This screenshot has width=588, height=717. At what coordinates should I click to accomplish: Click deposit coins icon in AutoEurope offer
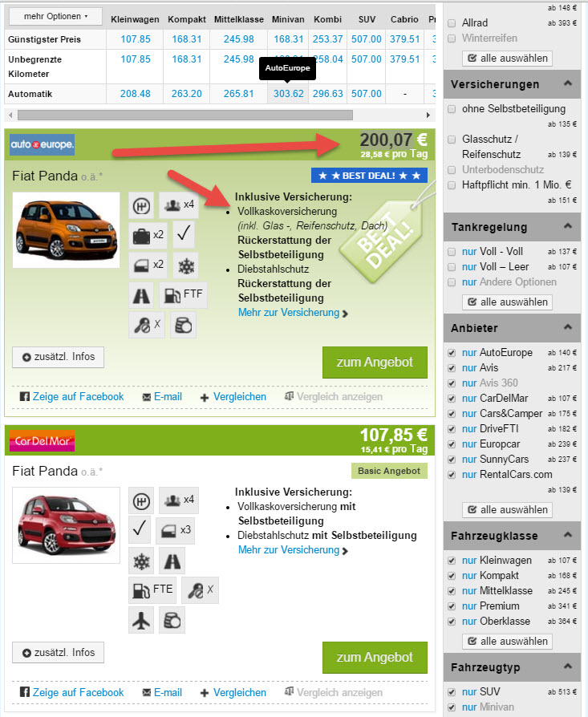click(x=184, y=325)
